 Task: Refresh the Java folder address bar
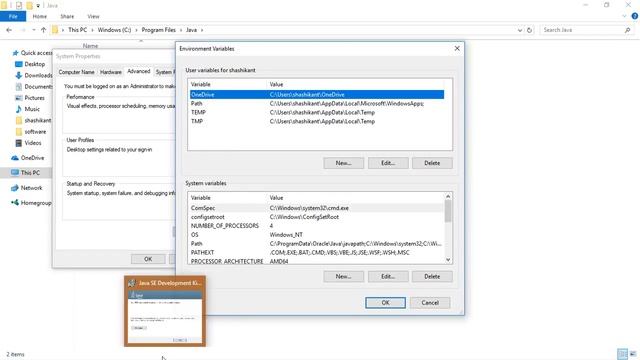point(529,30)
